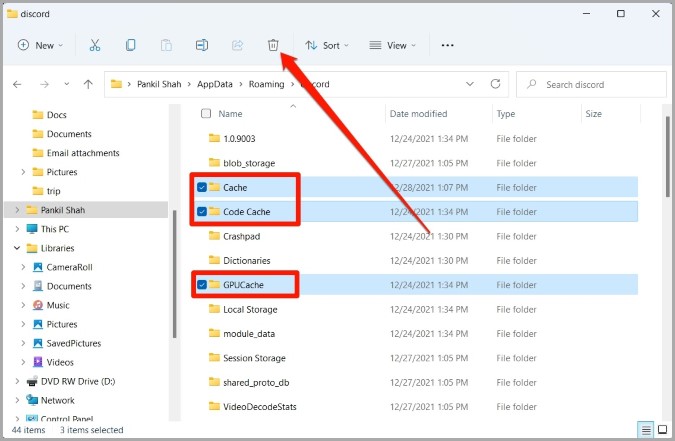Select Docs in navigation pane
This screenshot has height=441, width=675.
click(56, 115)
